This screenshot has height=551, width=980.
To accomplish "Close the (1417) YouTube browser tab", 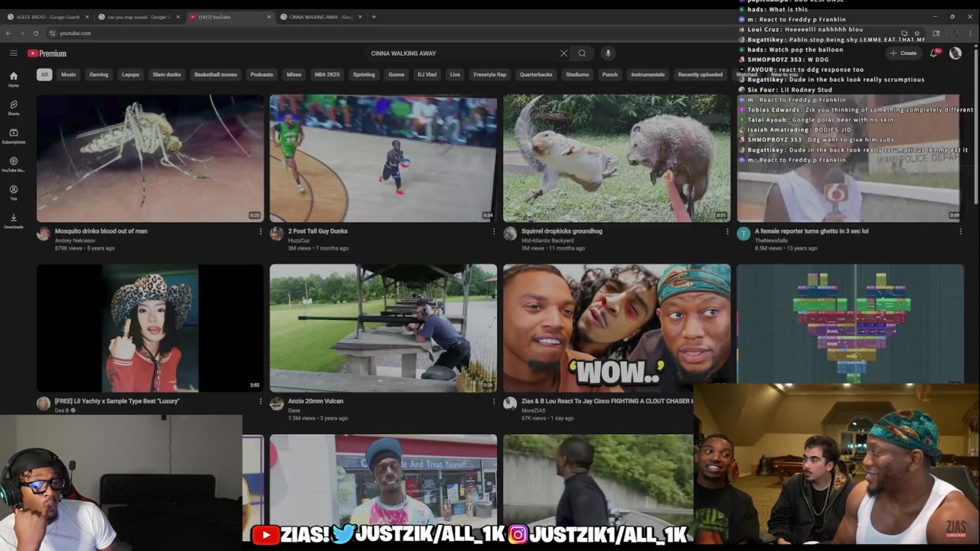I will click(x=269, y=17).
